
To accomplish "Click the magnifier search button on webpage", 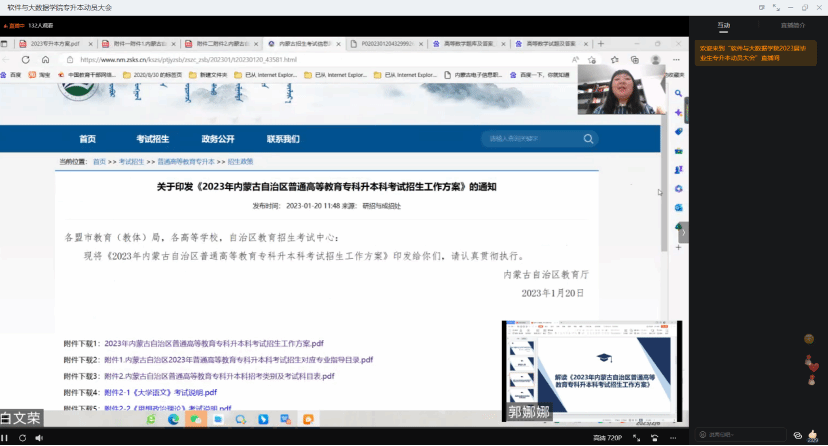I will 590,139.
